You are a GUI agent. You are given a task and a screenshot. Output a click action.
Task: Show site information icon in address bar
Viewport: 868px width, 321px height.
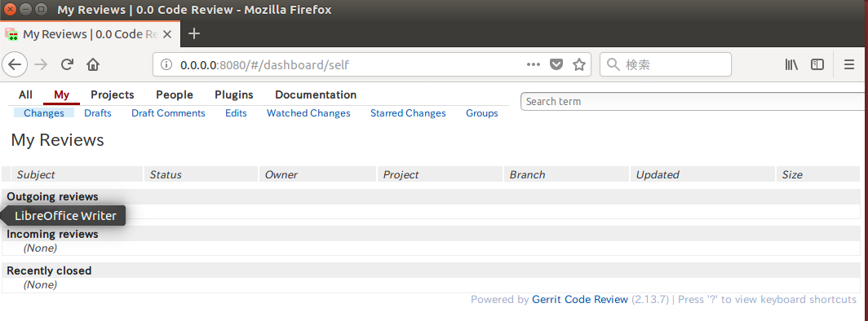[x=166, y=64]
